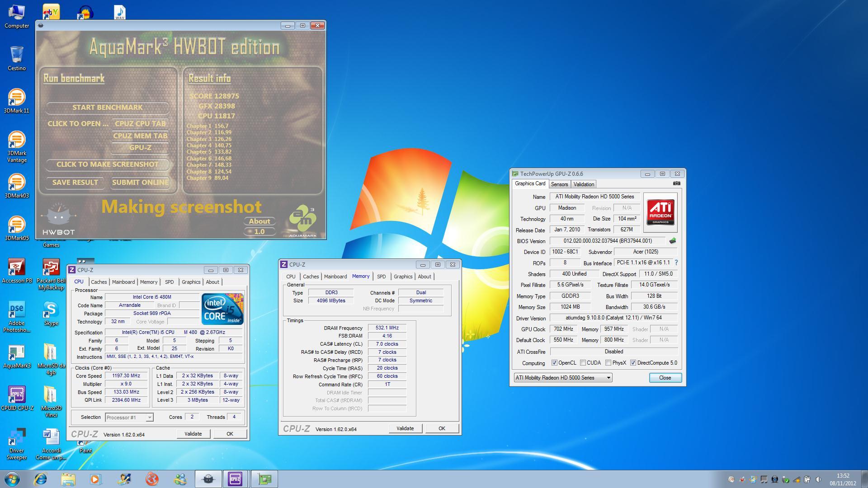Switch to Sensors tab in GPU-Z
868x488 pixels.
(559, 184)
